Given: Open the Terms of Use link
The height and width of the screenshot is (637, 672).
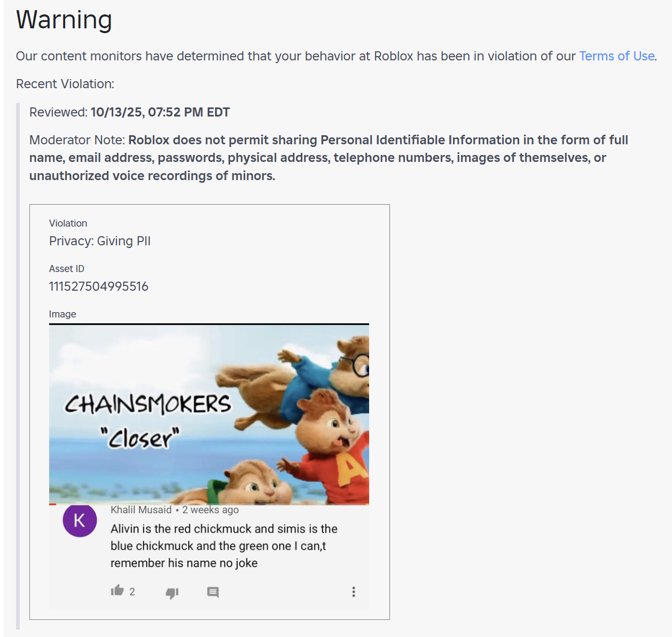Looking at the screenshot, I should [617, 56].
